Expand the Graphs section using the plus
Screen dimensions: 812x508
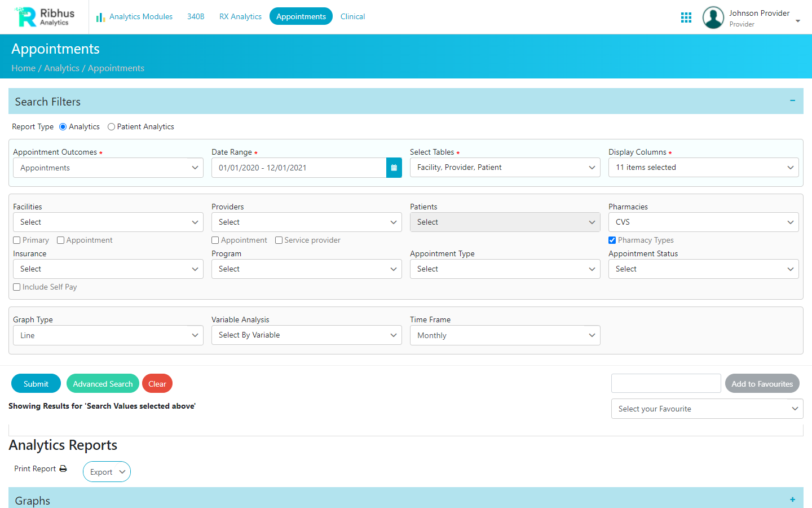pyautogui.click(x=792, y=500)
